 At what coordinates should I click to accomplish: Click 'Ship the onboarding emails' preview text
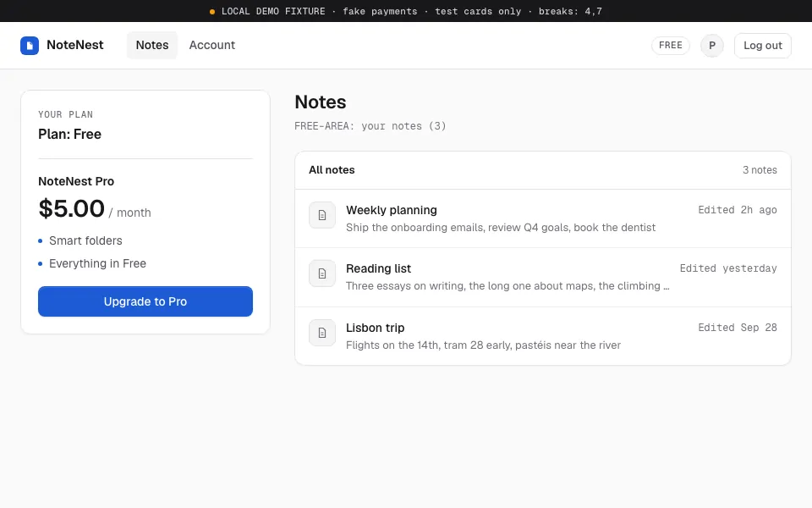coord(501,228)
